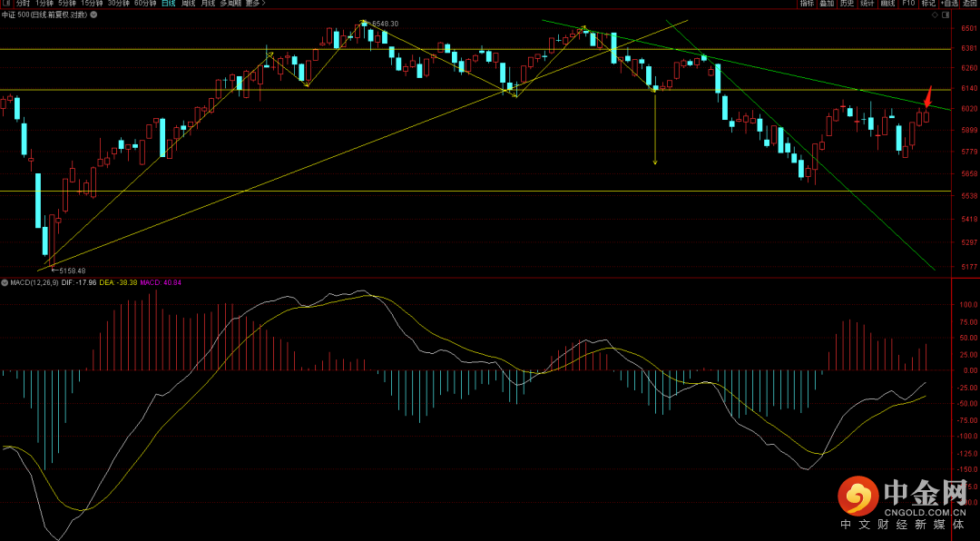Image resolution: width=980 pixels, height=541 pixels.
Task: Click the MACD(12,26,9) parameter label
Action: click(34, 283)
